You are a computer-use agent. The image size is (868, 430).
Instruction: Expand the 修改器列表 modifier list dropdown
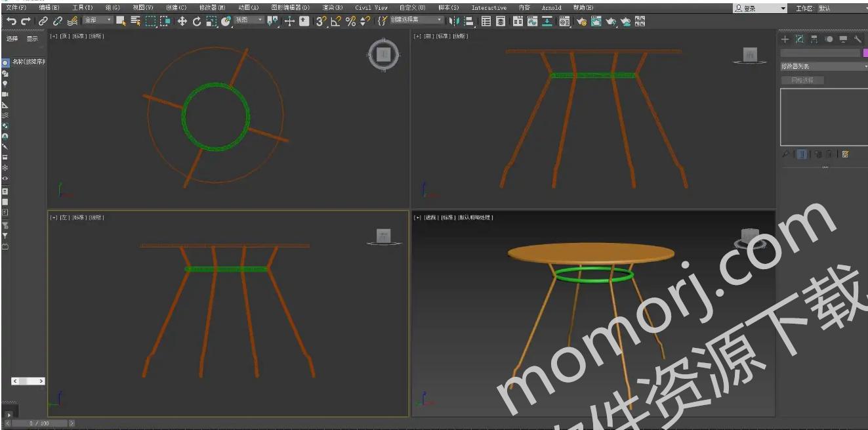tap(823, 66)
